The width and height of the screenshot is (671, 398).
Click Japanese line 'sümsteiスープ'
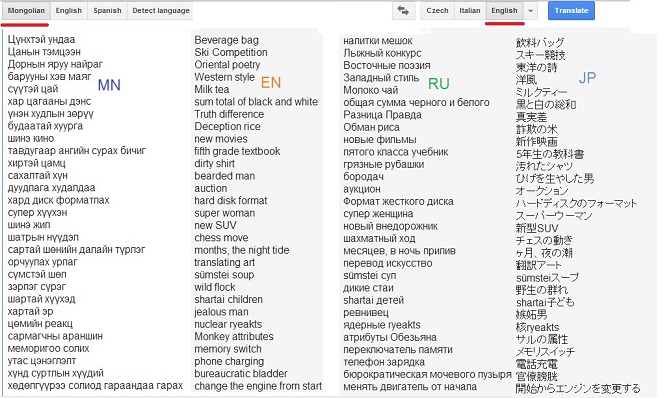(547, 278)
